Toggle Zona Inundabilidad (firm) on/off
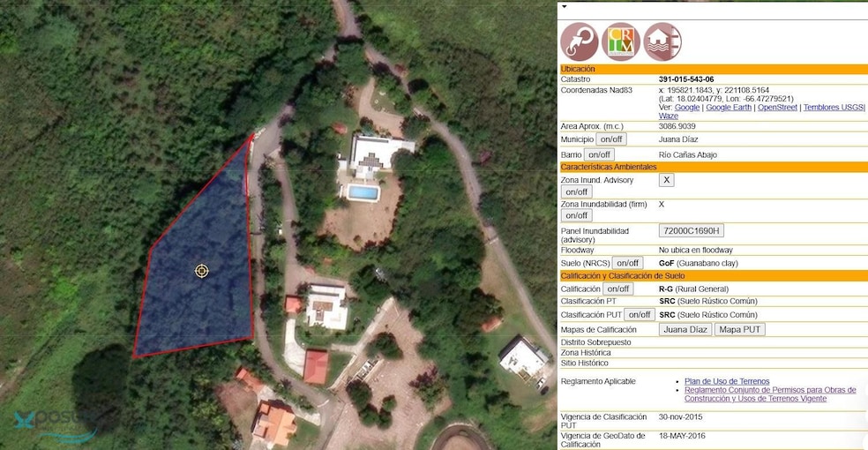The width and height of the screenshot is (868, 450). pyautogui.click(x=576, y=215)
